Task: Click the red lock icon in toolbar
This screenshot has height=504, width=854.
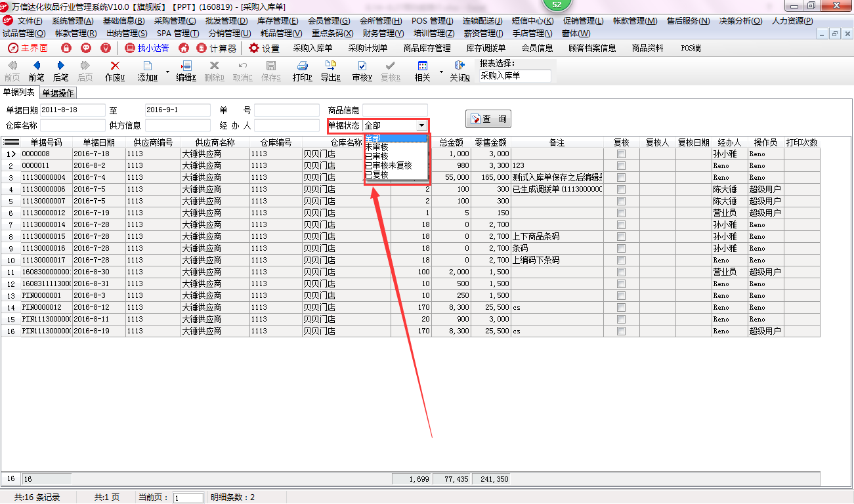Action: (x=66, y=48)
